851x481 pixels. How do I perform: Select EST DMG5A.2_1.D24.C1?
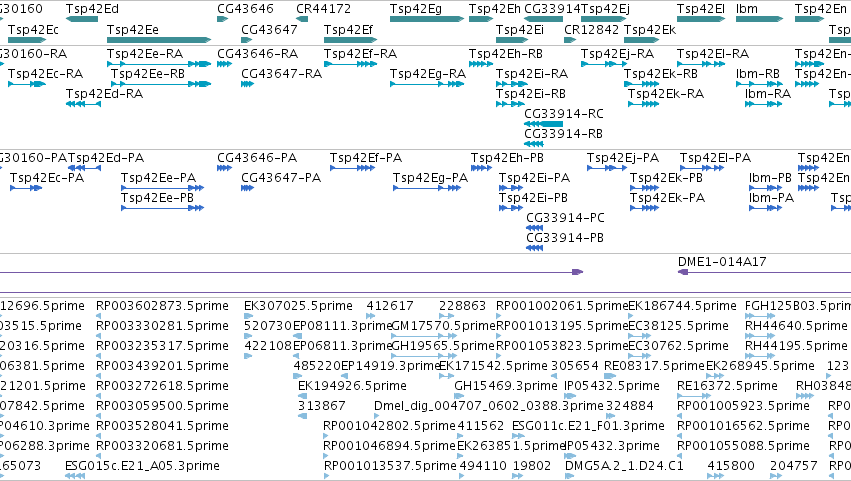click(624, 466)
